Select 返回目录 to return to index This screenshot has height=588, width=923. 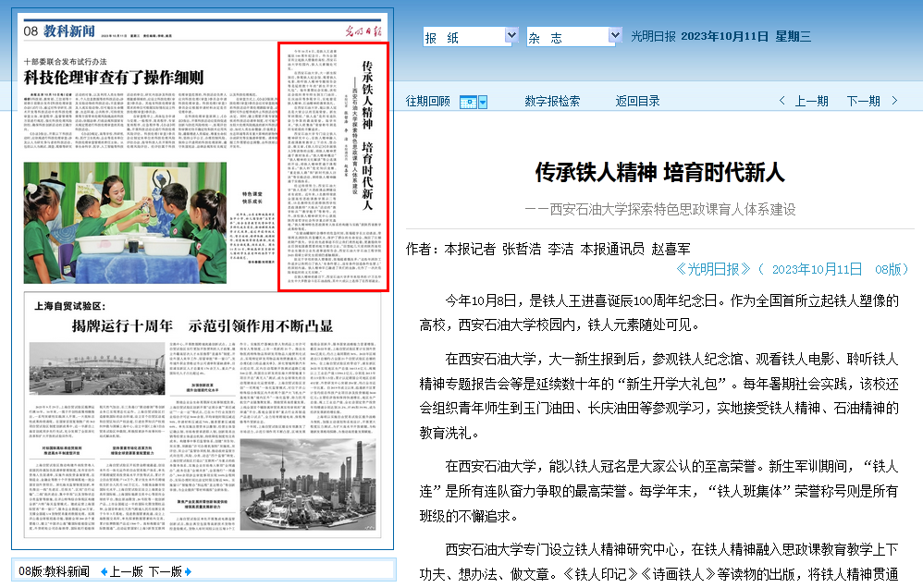(x=637, y=101)
